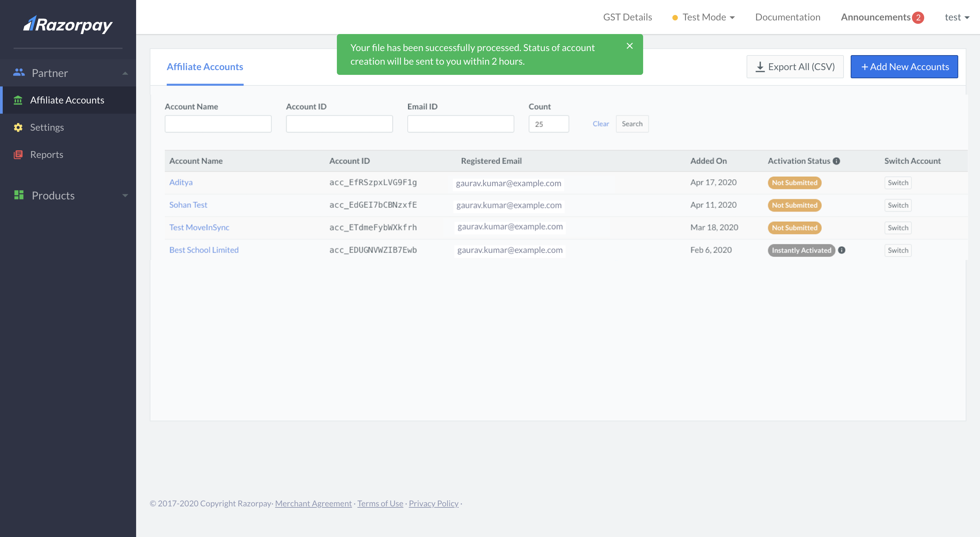Click the Apr 17, 2020 date cell

click(x=713, y=182)
